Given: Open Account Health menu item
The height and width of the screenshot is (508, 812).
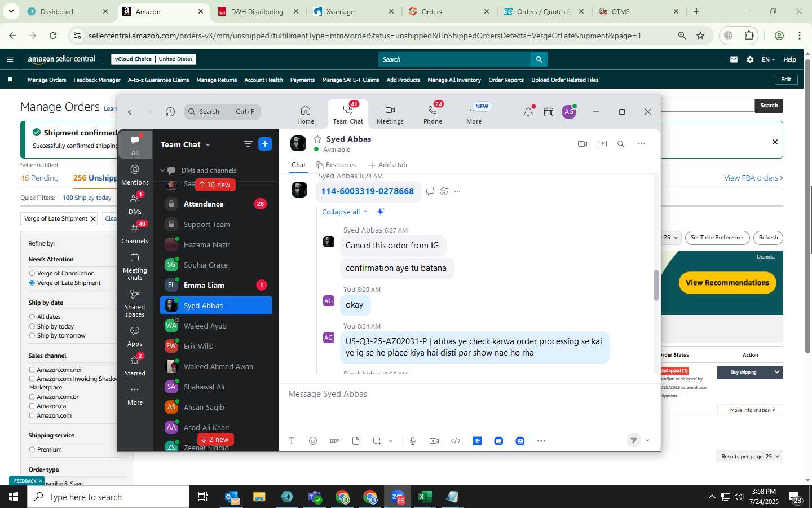Looking at the screenshot, I should [263, 80].
